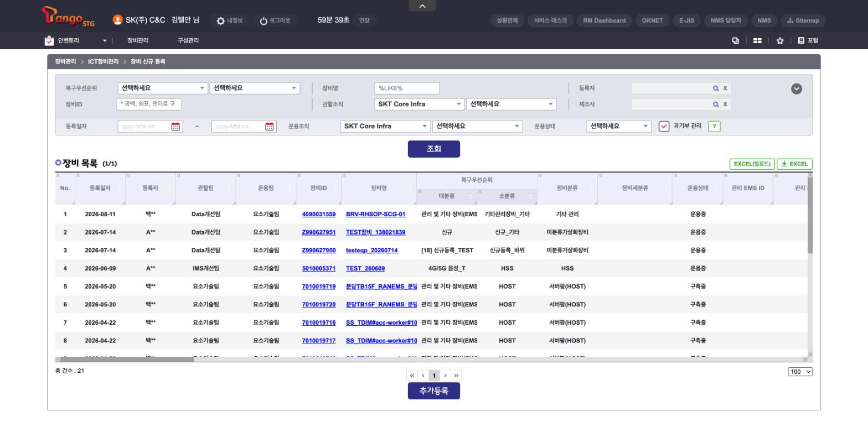Open the 구성관리 menu
868x427 pixels.
pyautogui.click(x=188, y=40)
